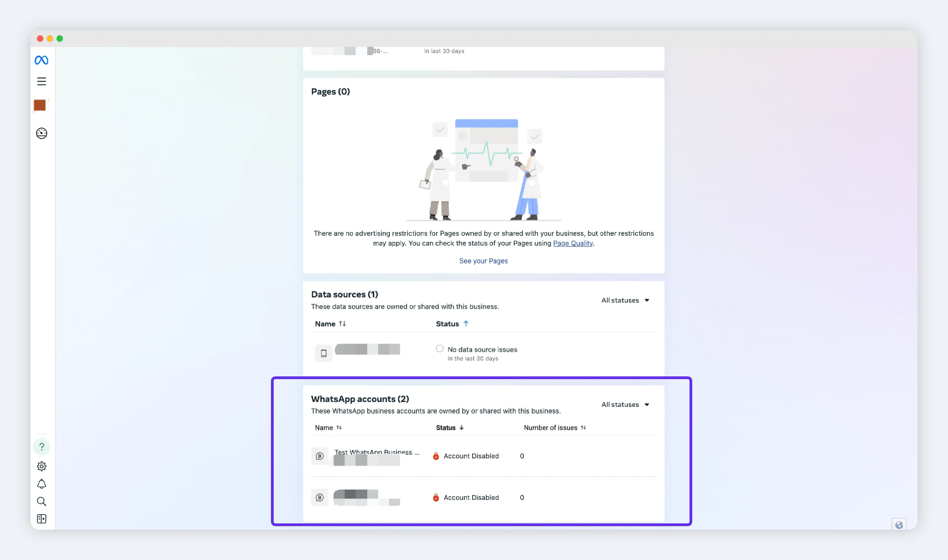Click the blurred data source name
948x560 pixels.
coord(367,349)
